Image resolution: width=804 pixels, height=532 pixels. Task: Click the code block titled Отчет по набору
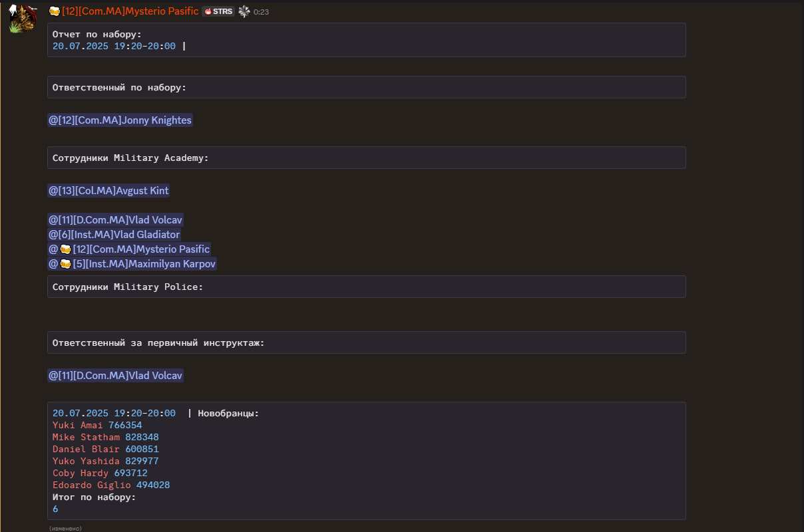[x=367, y=40]
